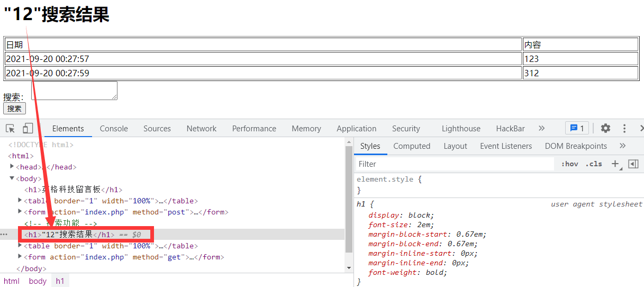Viewport: 644px width, 287px height.
Task: Toggle the device toolbar icon
Action: [28, 129]
